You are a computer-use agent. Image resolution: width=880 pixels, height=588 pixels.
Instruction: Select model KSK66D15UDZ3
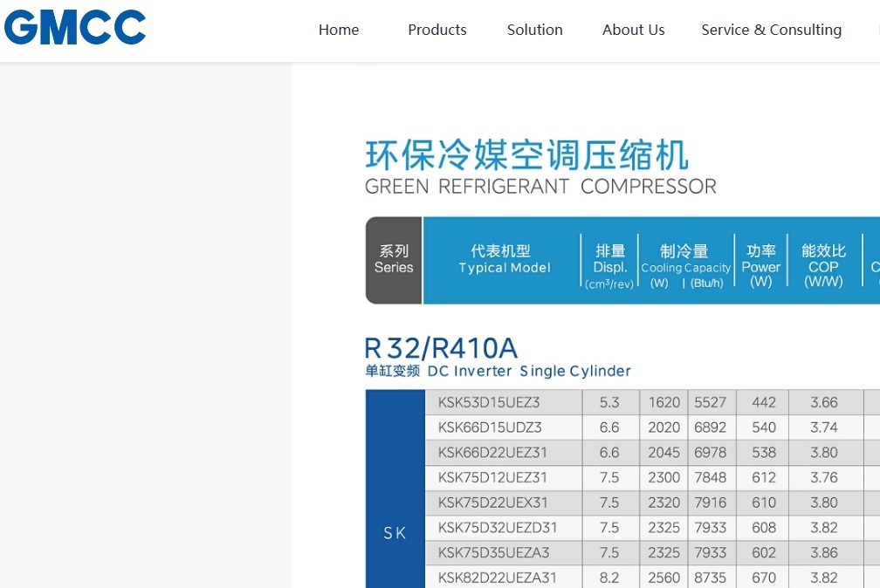click(x=490, y=427)
